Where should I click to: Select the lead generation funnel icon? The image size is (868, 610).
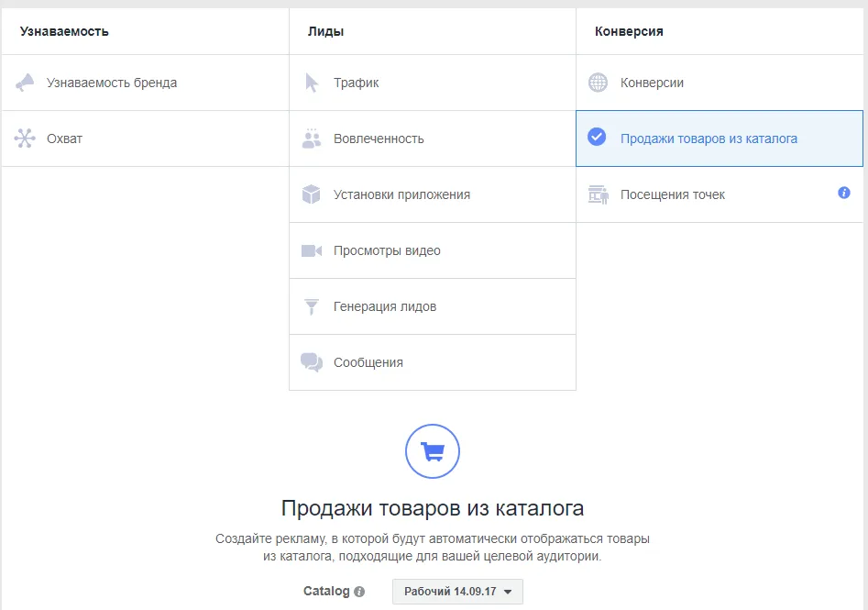pyautogui.click(x=312, y=306)
